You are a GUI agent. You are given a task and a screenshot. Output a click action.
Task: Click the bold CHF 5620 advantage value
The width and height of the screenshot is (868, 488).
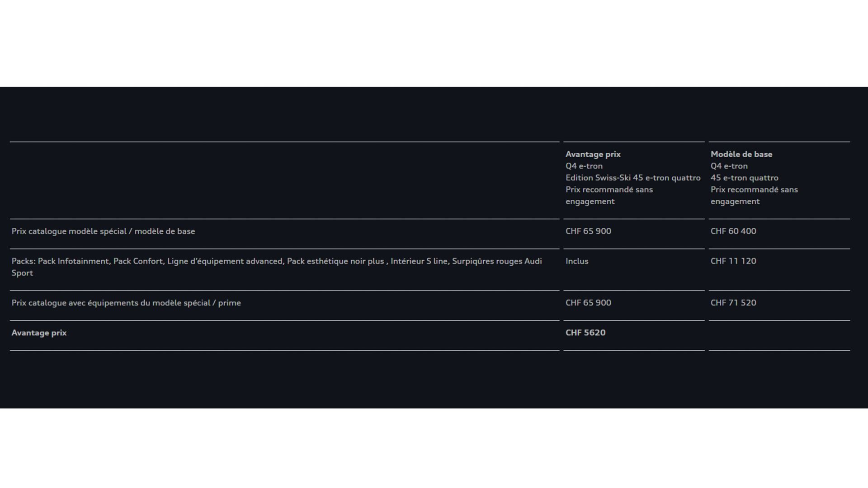585,333
